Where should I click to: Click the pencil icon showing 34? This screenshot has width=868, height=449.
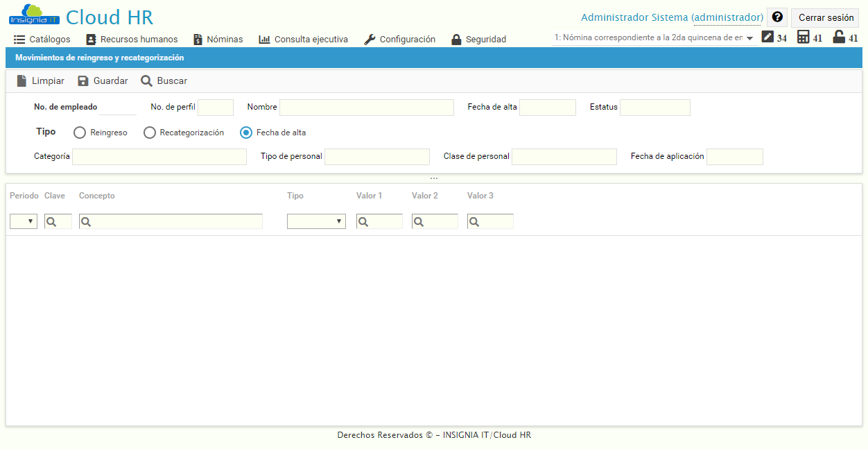766,37
